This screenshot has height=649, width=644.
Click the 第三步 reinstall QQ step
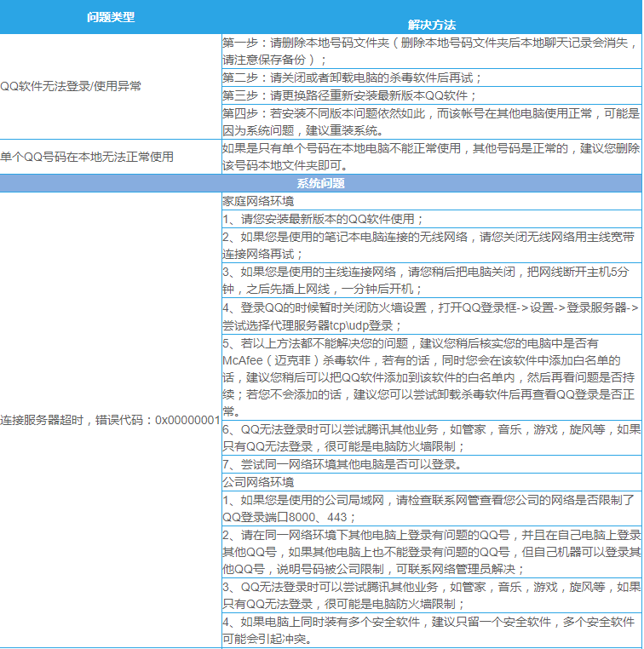point(432,95)
